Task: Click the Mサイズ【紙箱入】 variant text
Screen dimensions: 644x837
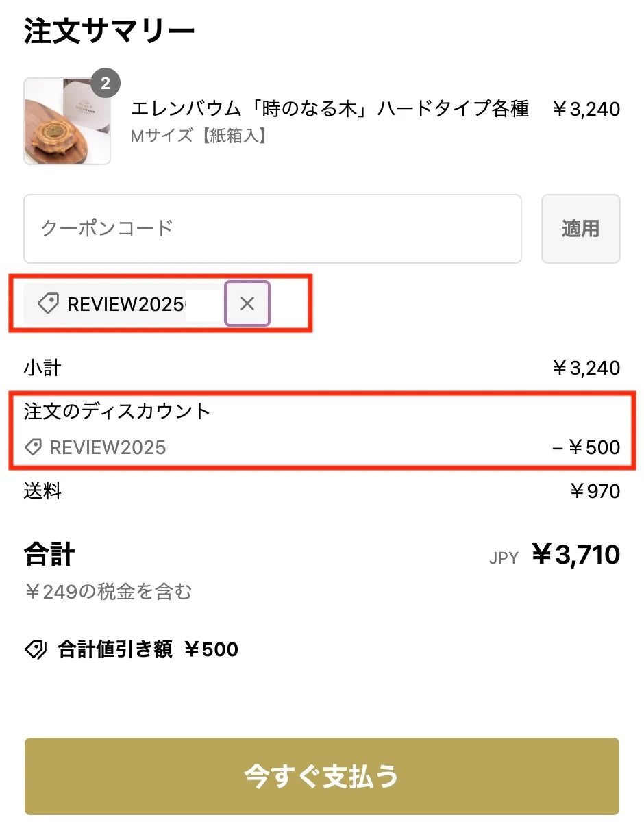Action: tap(199, 136)
